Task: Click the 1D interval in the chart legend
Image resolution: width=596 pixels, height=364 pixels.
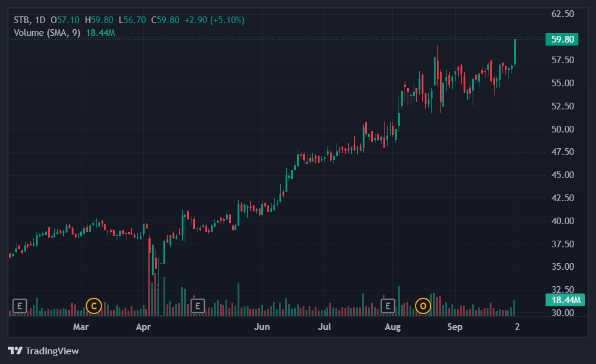Action: point(40,20)
